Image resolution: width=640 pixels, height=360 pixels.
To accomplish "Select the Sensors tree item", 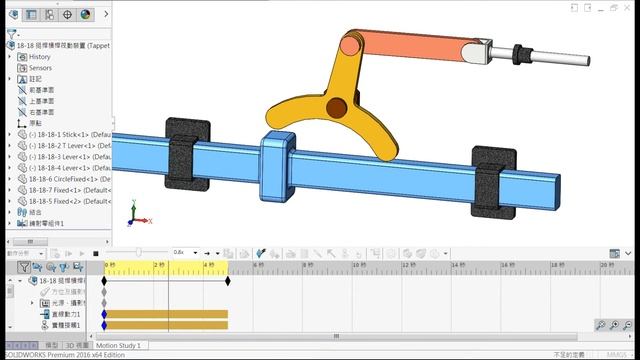I will click(x=40, y=68).
